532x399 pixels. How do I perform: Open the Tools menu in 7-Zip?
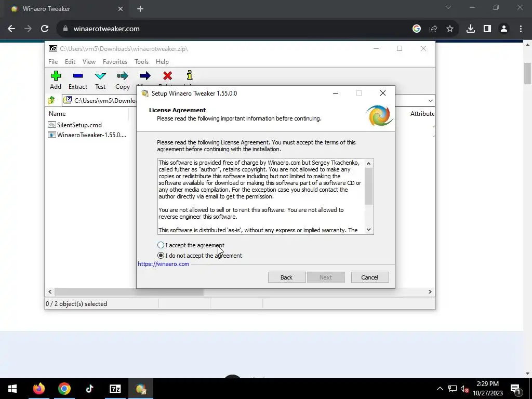click(x=141, y=62)
